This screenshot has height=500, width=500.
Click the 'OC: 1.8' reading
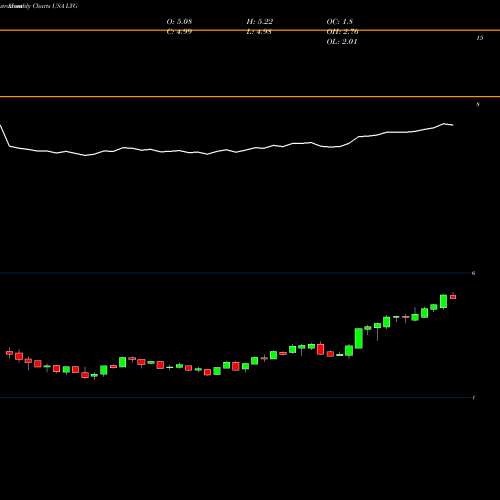[340, 22]
